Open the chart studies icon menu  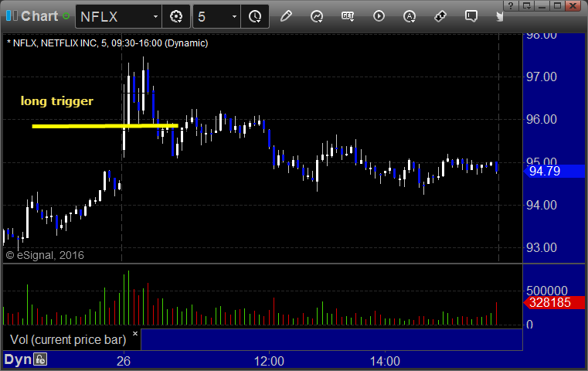coord(317,16)
